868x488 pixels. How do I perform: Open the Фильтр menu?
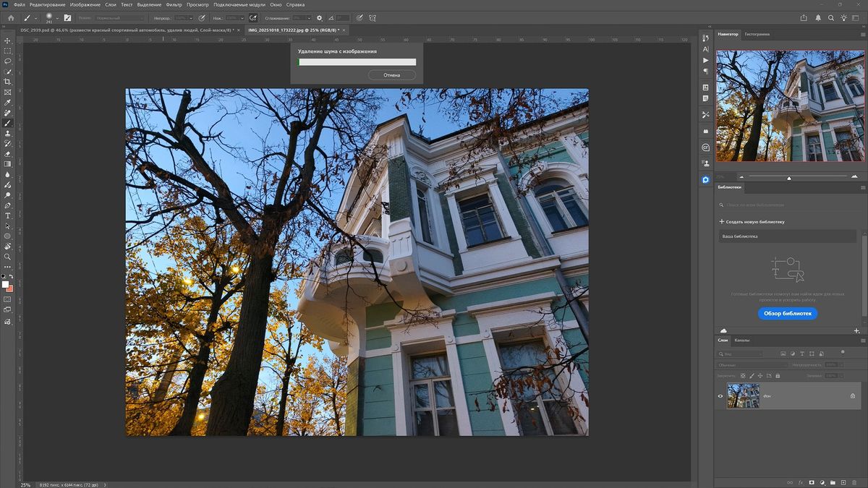(174, 4)
